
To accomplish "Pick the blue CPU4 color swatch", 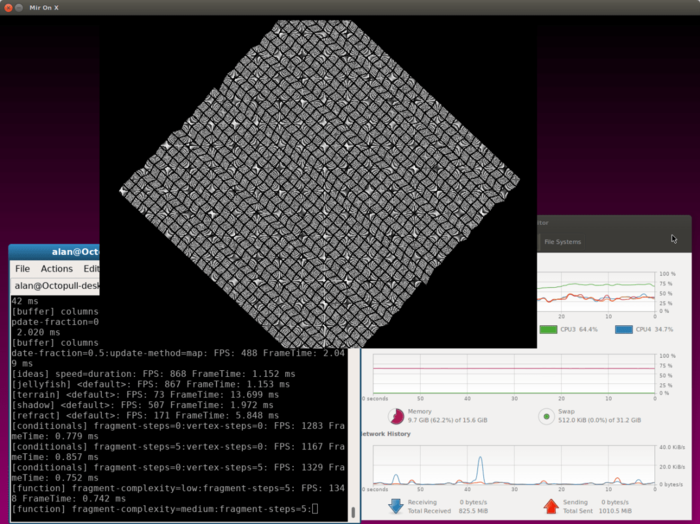I will click(624, 329).
